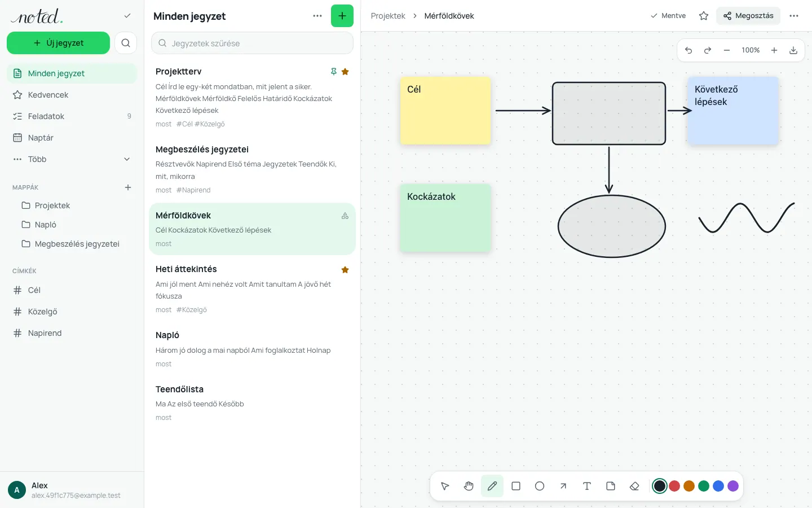Open Minden jegyzet in the sidebar
This screenshot has height=508, width=812.
point(72,73)
